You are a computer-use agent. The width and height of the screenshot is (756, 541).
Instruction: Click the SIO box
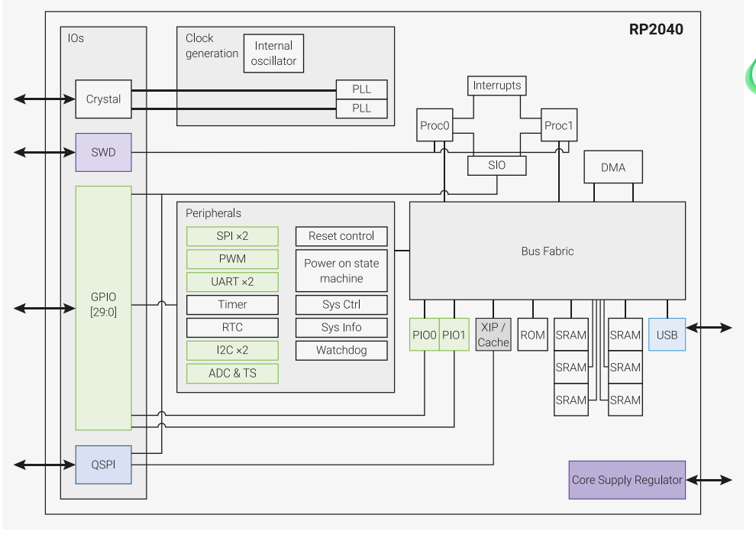click(496, 166)
